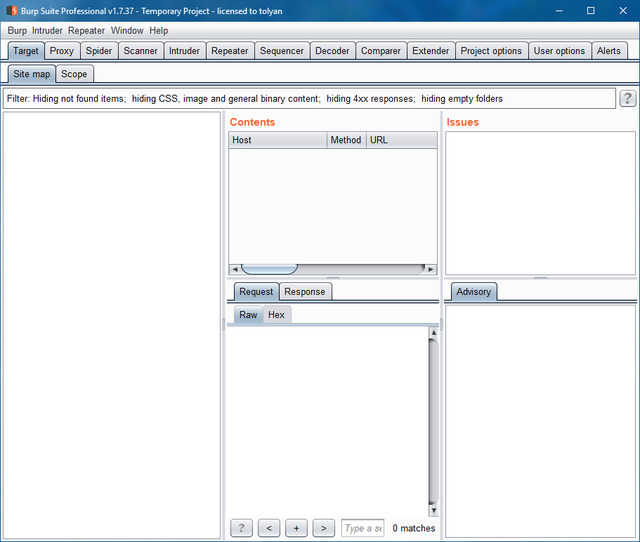The image size is (640, 542).
Task: Click the filter help question mark icon
Action: [627, 98]
